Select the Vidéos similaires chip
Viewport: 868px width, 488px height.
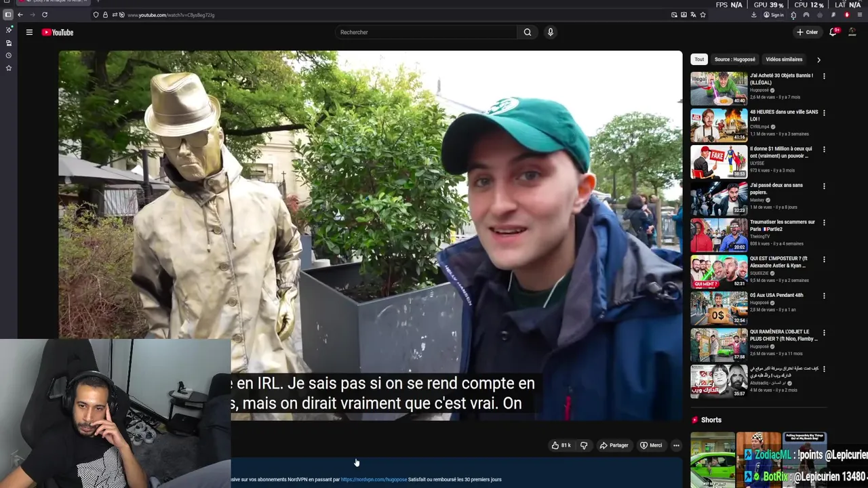(x=784, y=59)
